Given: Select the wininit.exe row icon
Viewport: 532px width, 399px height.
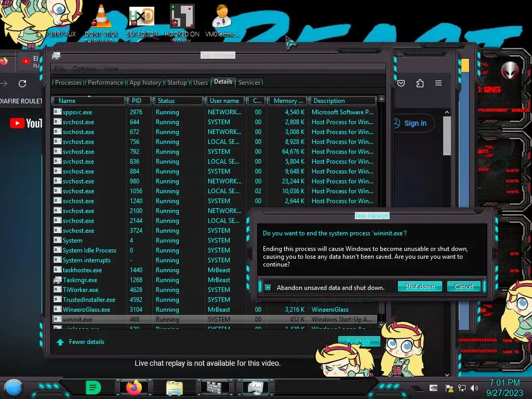Looking at the screenshot, I should 57,320.
